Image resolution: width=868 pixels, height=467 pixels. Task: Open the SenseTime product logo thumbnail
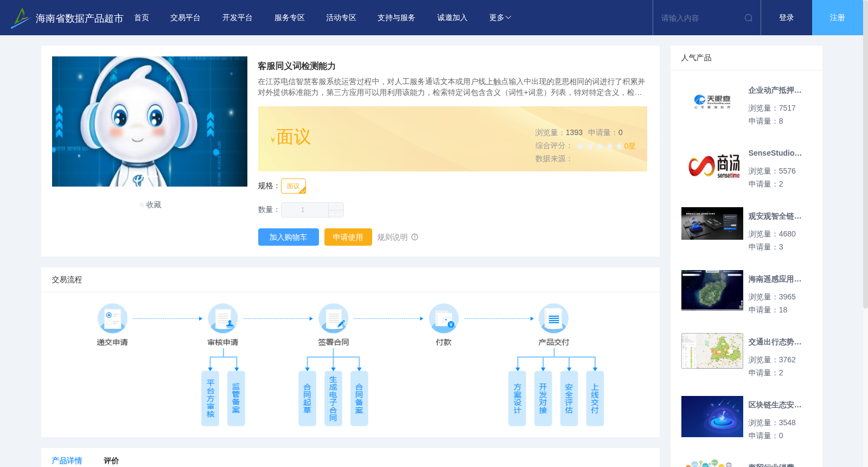[x=712, y=165]
